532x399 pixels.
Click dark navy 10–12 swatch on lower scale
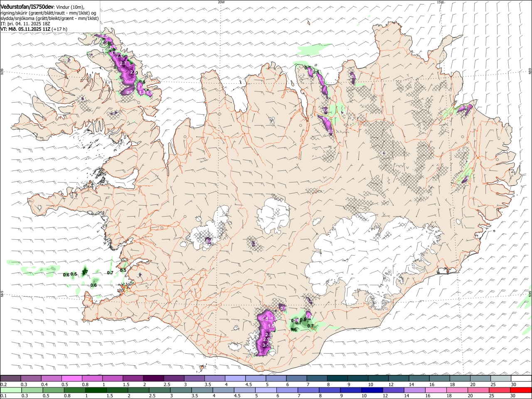coord(371,390)
